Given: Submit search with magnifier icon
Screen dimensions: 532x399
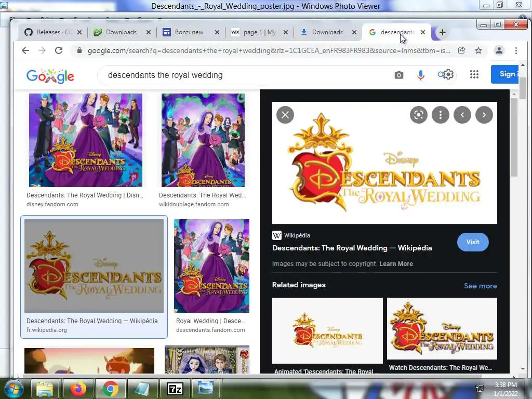Looking at the screenshot, I should 441,74.
